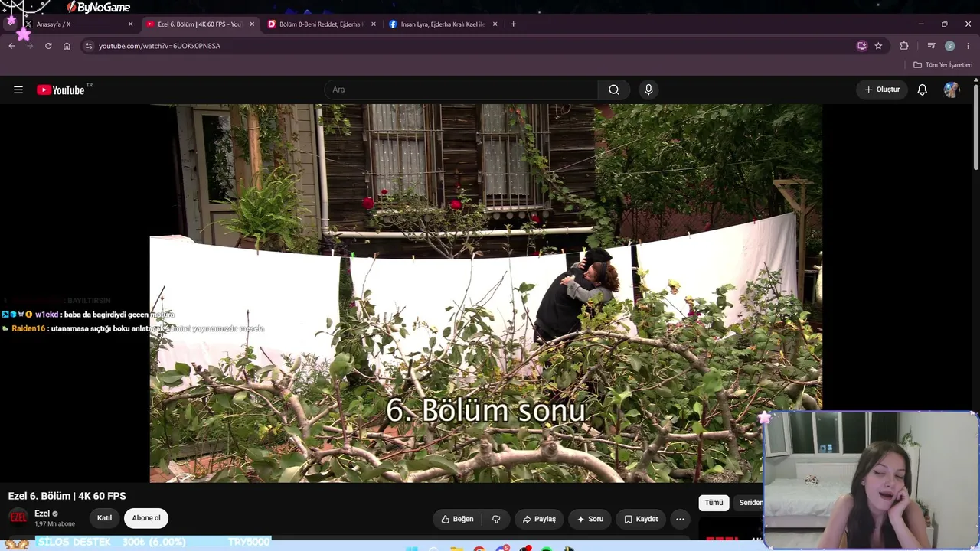Click the address bar URL youtube.com/watch
The image size is (980, 551).
[159, 46]
